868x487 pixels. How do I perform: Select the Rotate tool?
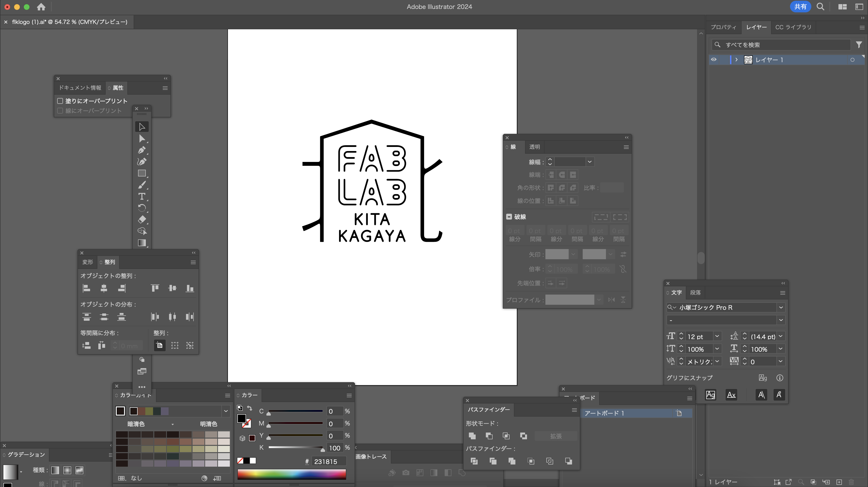pyautogui.click(x=141, y=208)
